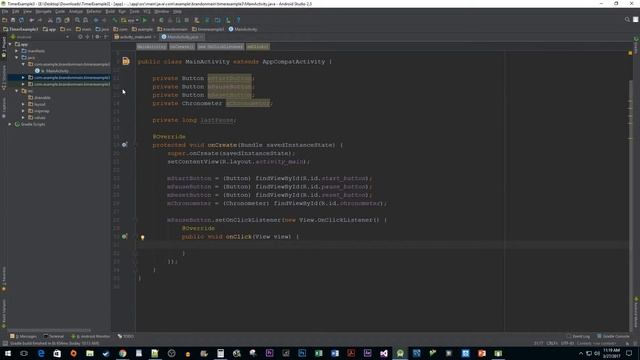Click the Forward navigation arrow icon
This screenshot has height=360, width=640.
pyautogui.click(x=104, y=20)
